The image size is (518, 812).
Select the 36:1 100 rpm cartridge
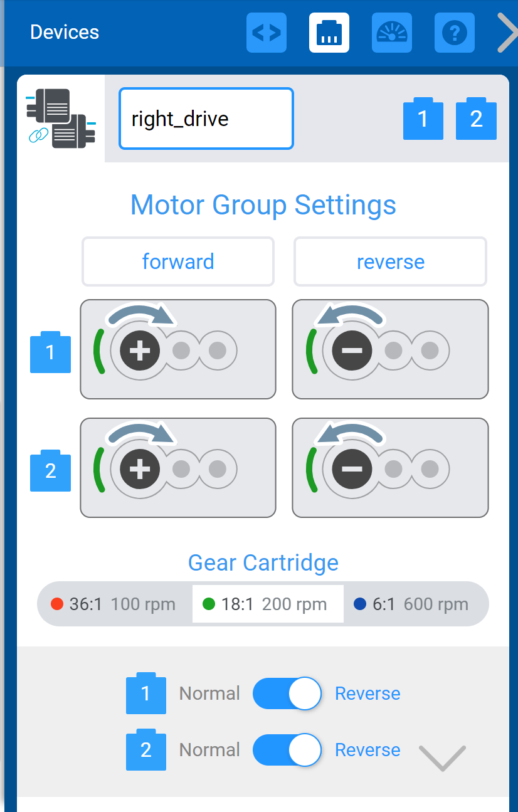click(x=114, y=604)
